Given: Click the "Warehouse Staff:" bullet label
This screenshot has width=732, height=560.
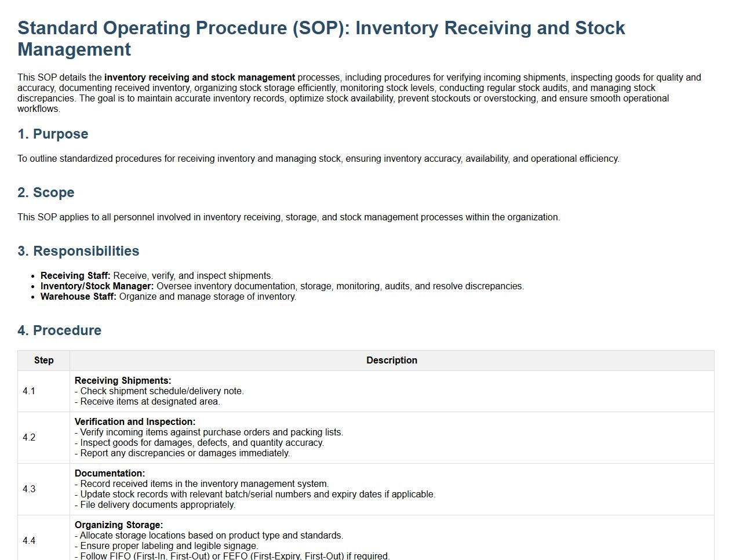Looking at the screenshot, I should coord(78,297).
